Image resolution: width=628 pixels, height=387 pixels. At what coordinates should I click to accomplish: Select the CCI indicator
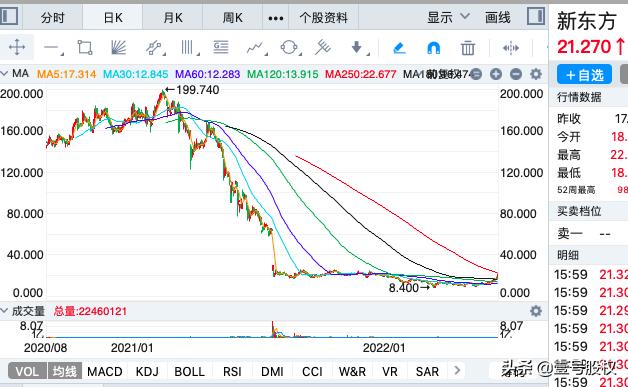312,371
